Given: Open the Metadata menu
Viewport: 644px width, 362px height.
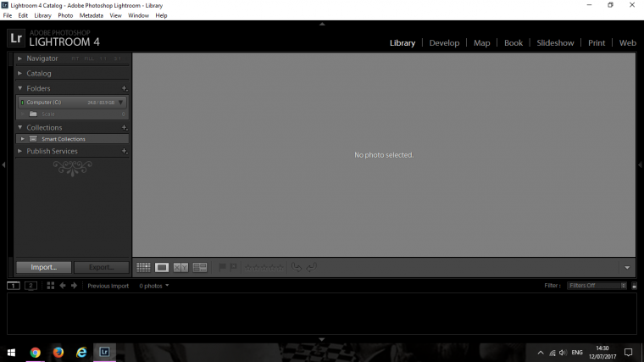Looking at the screenshot, I should coord(92,15).
